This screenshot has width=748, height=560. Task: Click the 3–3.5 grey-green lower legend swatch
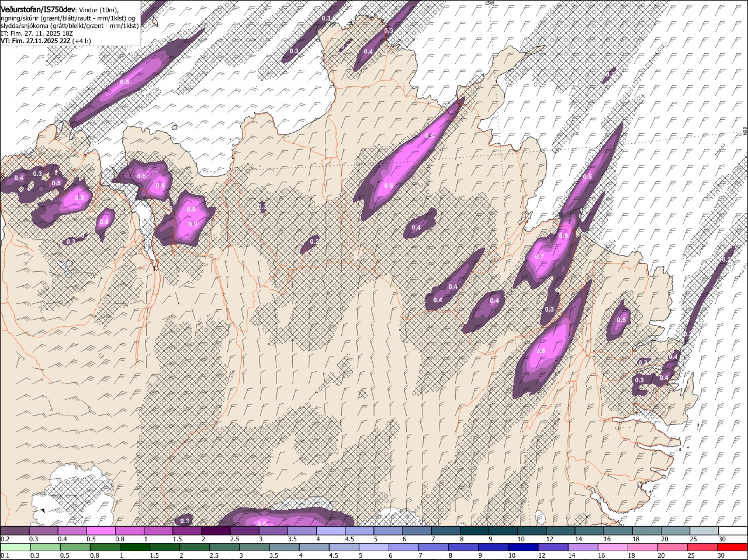coord(255,547)
